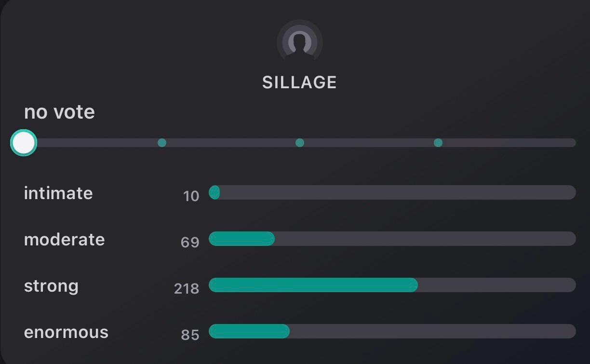The image size is (590, 364).
Task: Select the 'intimate' label
Action: [x=58, y=193]
